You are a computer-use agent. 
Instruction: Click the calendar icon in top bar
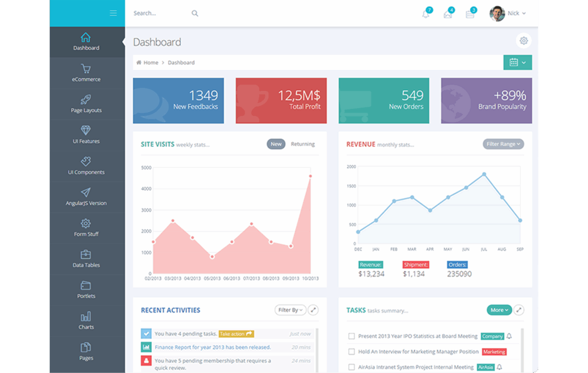(x=470, y=14)
